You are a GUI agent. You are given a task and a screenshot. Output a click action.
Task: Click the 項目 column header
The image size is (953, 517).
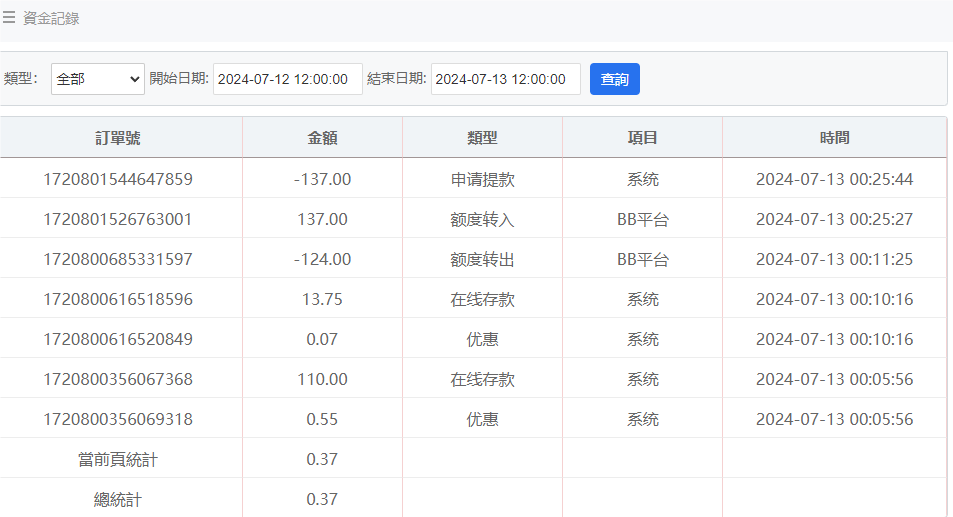[642, 138]
